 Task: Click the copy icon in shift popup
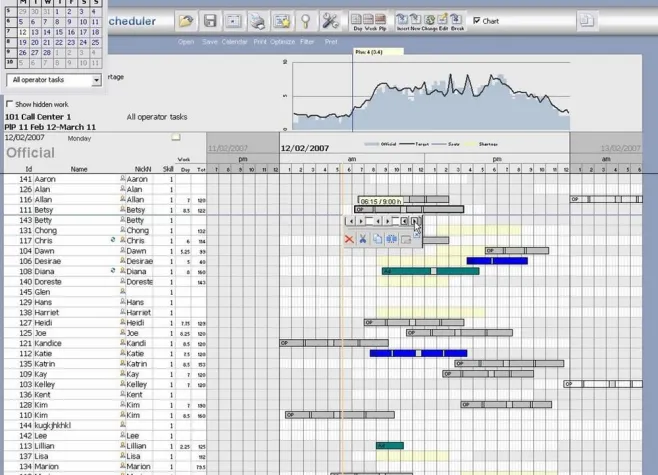(x=378, y=240)
